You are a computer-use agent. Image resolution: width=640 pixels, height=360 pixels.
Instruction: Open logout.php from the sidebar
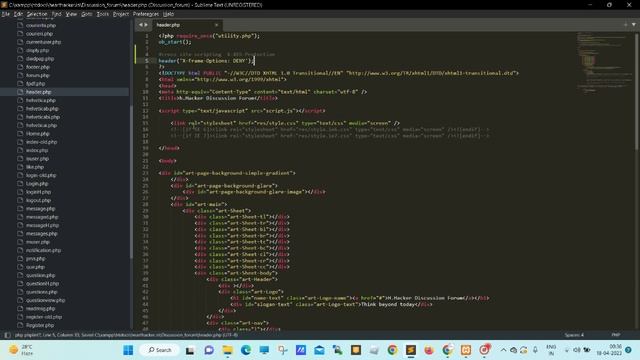[38, 200]
